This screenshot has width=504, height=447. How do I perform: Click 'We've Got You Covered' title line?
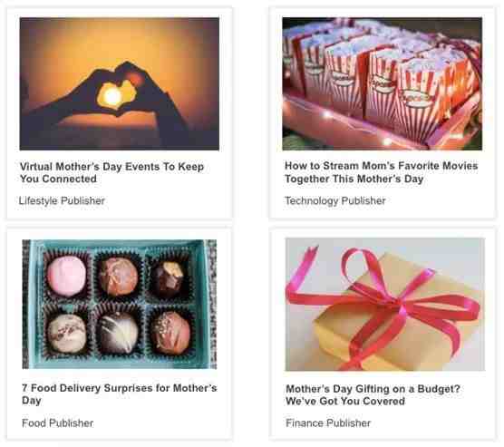tap(345, 402)
